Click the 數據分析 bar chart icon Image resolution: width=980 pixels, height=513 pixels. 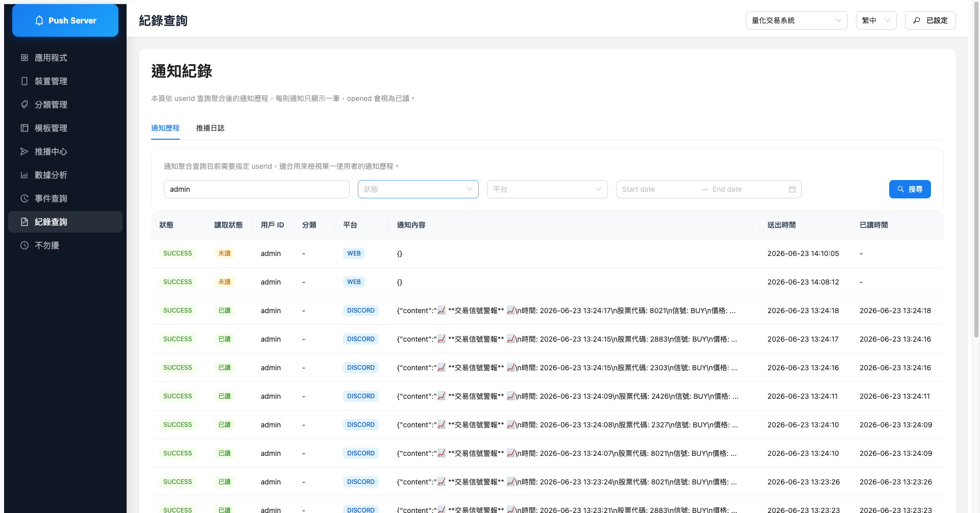(24, 175)
